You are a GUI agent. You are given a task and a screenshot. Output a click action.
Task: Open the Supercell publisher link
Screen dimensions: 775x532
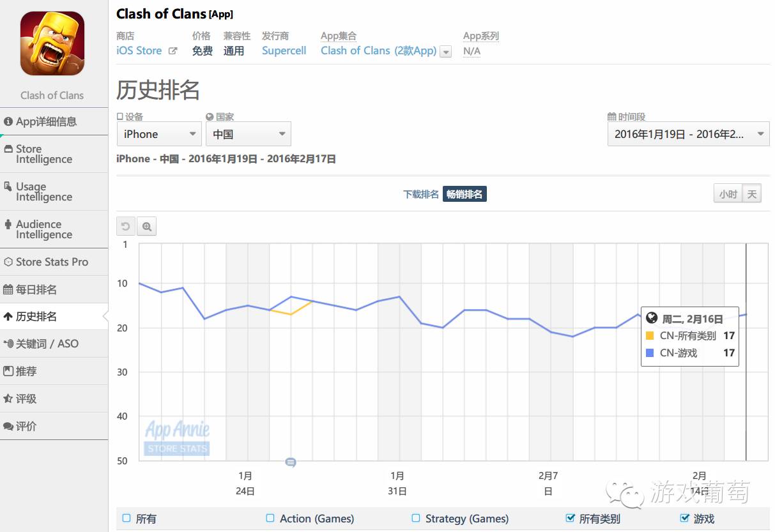284,50
